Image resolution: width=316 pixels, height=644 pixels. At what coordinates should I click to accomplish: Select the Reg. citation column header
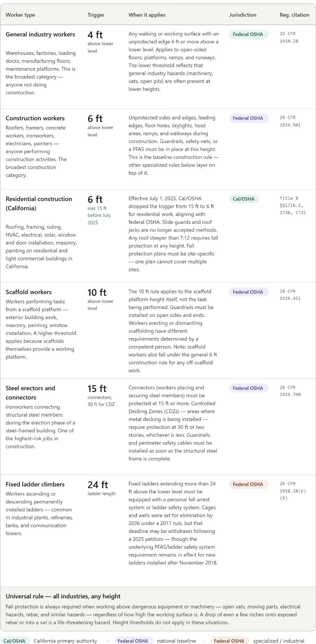pyautogui.click(x=294, y=15)
